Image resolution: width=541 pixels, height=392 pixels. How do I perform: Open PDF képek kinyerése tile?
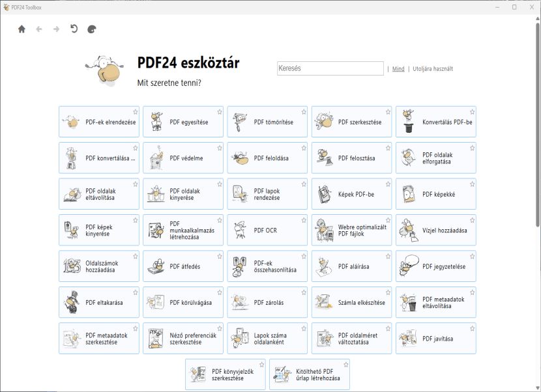[x=99, y=230]
